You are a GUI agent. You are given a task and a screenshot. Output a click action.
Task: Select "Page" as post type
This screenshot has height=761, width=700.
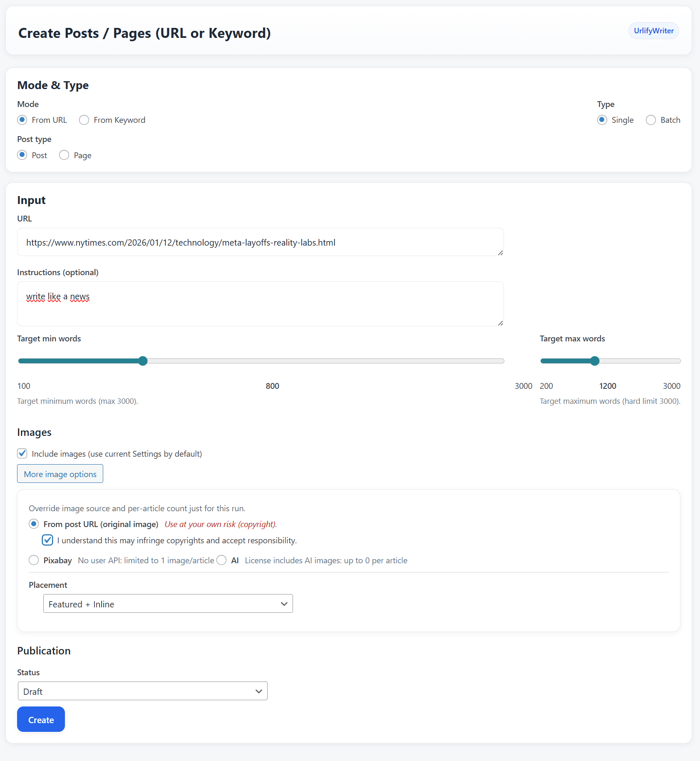coord(64,155)
